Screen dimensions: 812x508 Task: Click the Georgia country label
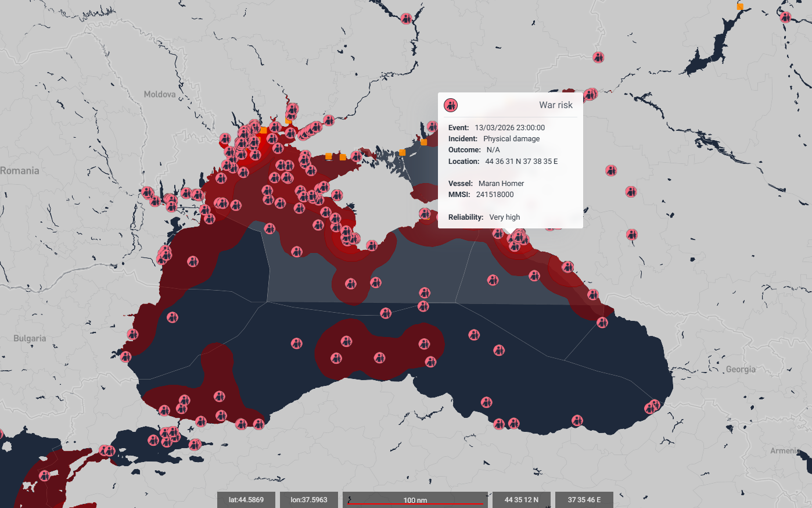coord(741,369)
